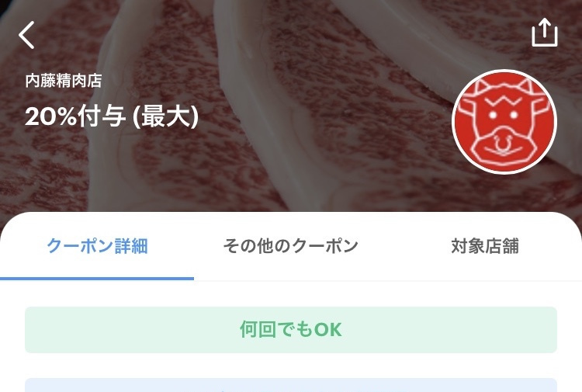Open the red cow shop logo
This screenshot has width=582, height=392.
click(x=504, y=122)
